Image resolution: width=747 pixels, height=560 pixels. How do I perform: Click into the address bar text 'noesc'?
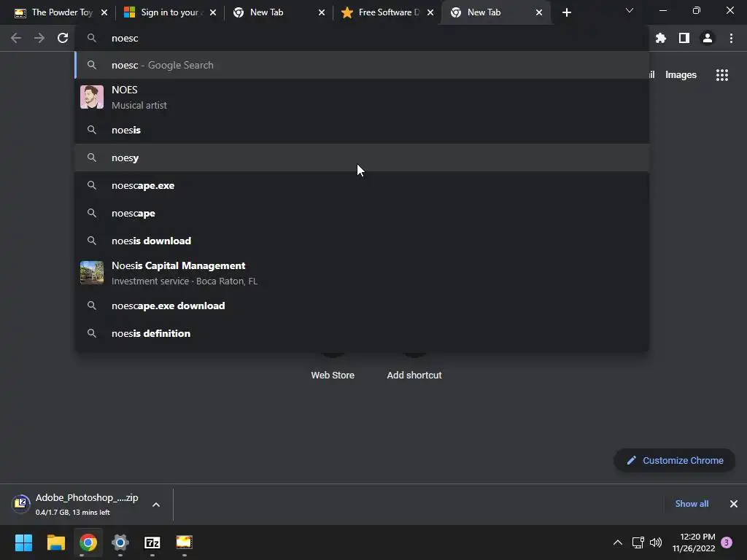point(125,38)
